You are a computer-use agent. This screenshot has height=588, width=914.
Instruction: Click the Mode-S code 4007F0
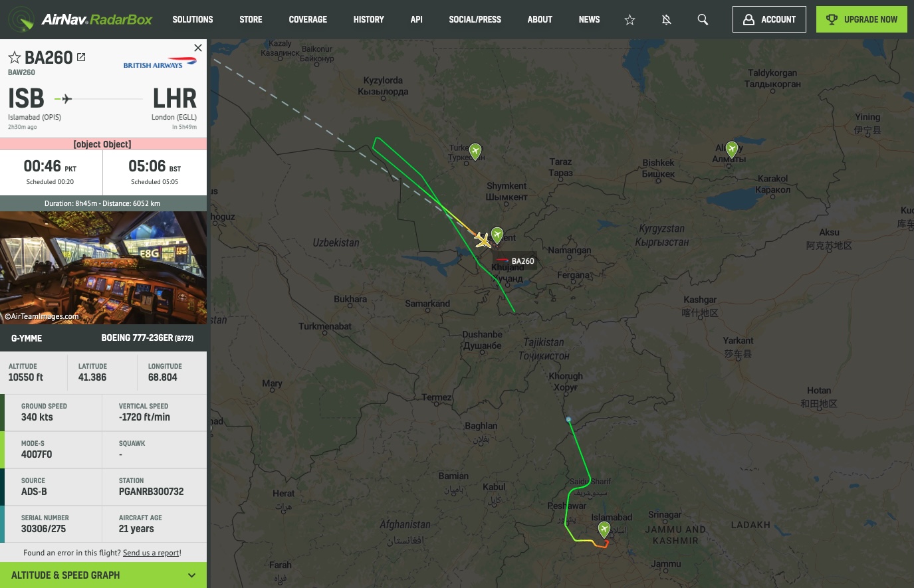point(37,454)
